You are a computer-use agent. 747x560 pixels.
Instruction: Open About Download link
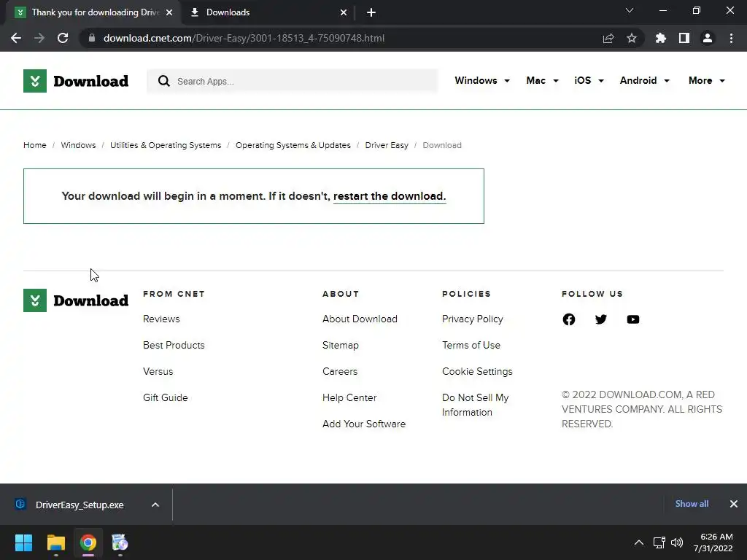click(x=360, y=319)
